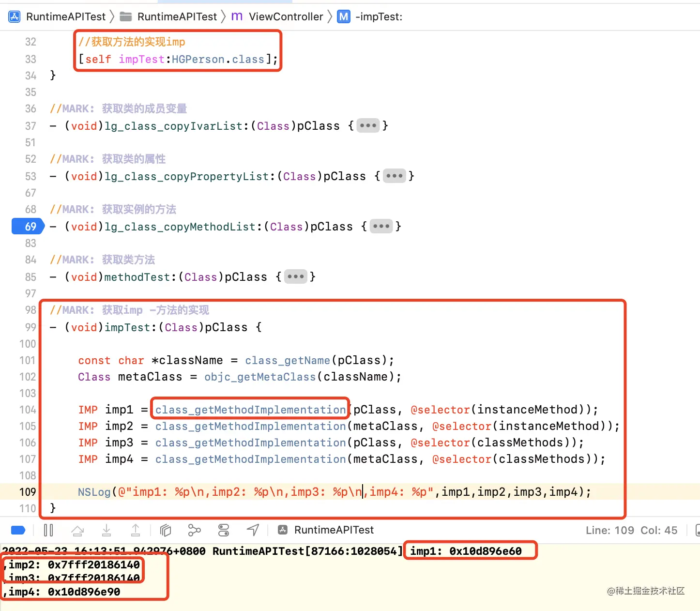This screenshot has height=611, width=700.
Task: Click the MARK comment on line 98
Action: (x=129, y=310)
